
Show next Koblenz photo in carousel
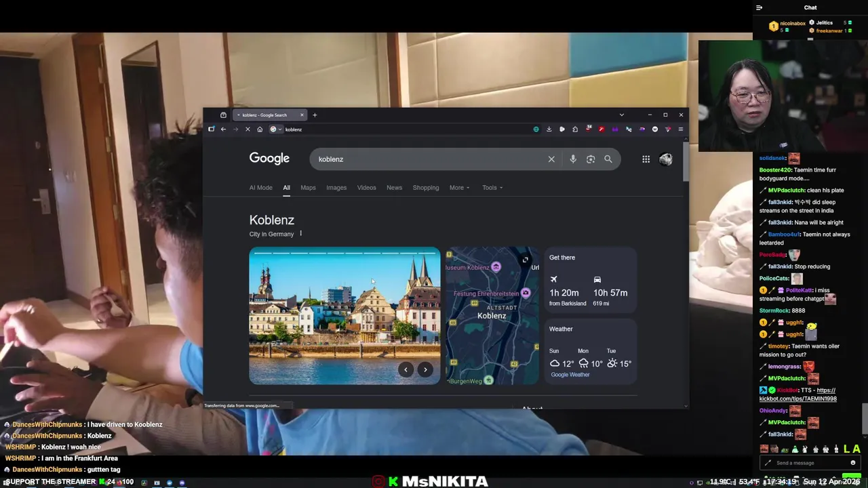click(425, 369)
